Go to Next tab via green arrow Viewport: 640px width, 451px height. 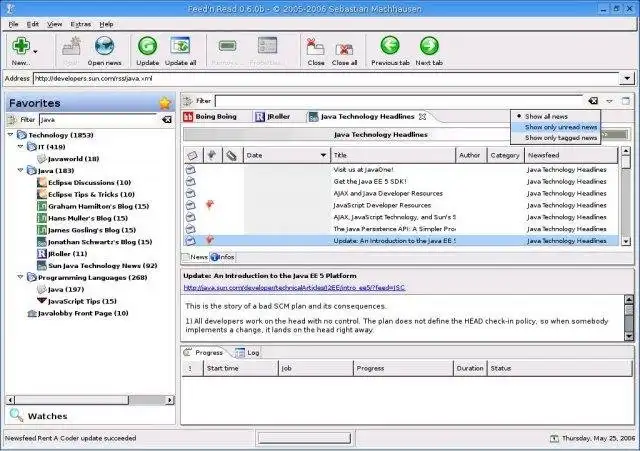(429, 46)
